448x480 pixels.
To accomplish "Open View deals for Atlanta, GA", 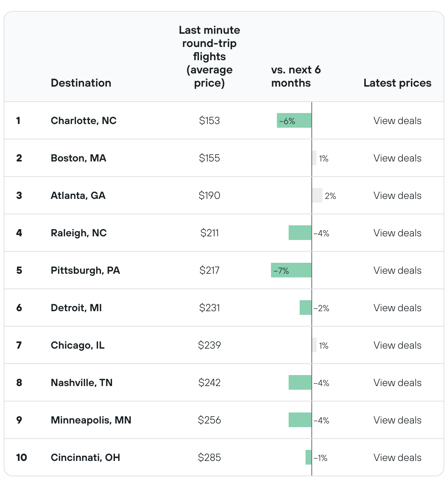I will tap(397, 196).
